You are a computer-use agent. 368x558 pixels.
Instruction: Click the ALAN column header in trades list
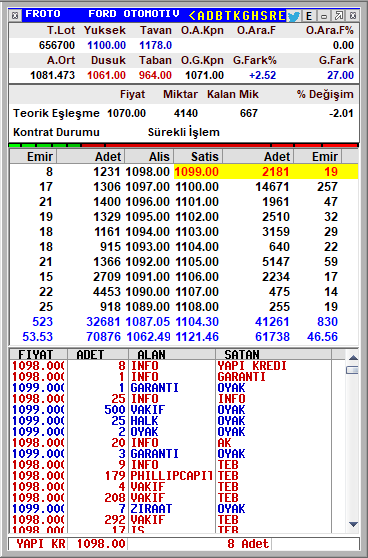coord(172,354)
